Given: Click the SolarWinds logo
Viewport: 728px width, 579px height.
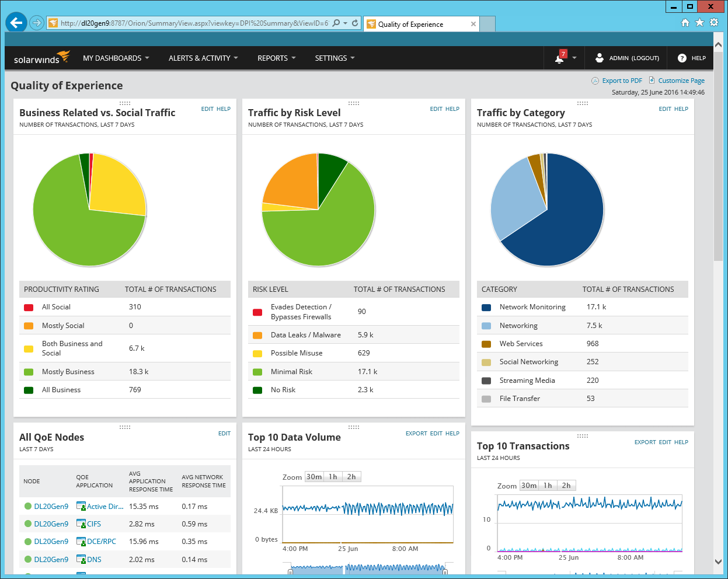Looking at the screenshot, I should (x=41, y=57).
